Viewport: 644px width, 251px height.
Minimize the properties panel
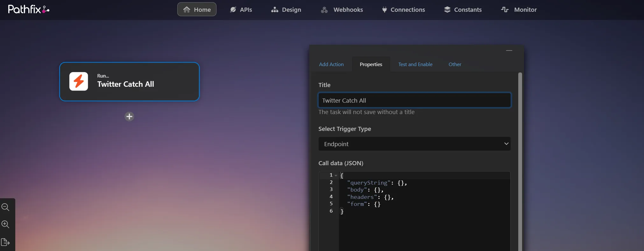(509, 51)
